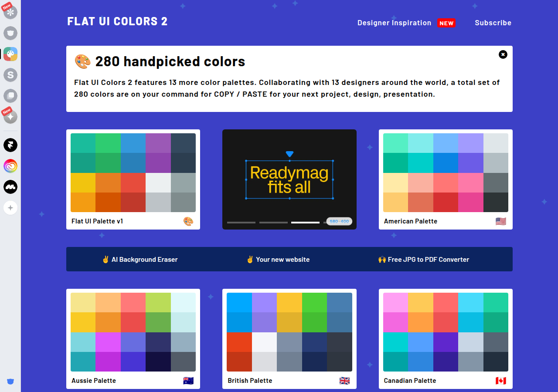Select the colorful palette app icon in sidebar
This screenshot has height=392, width=558.
point(10,54)
